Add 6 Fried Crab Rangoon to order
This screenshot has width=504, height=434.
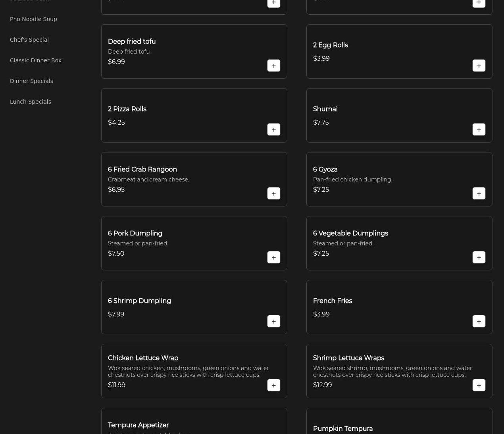[273, 193]
